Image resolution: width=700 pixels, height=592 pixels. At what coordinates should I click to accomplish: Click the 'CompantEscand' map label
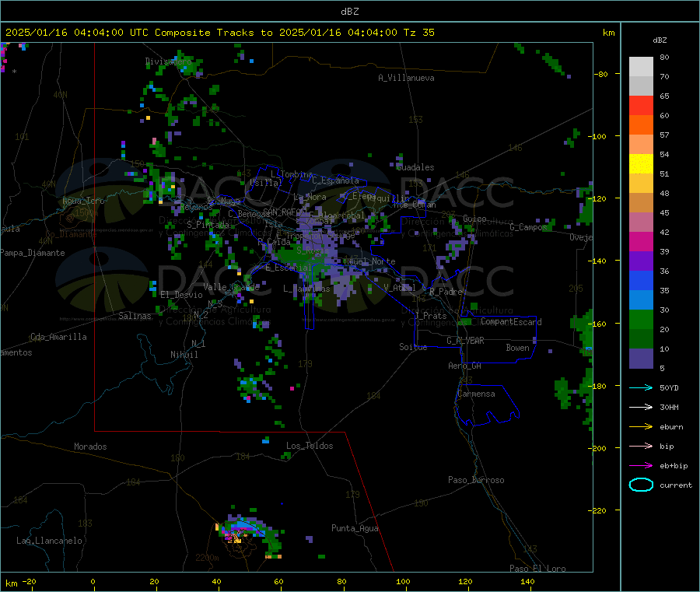click(511, 322)
